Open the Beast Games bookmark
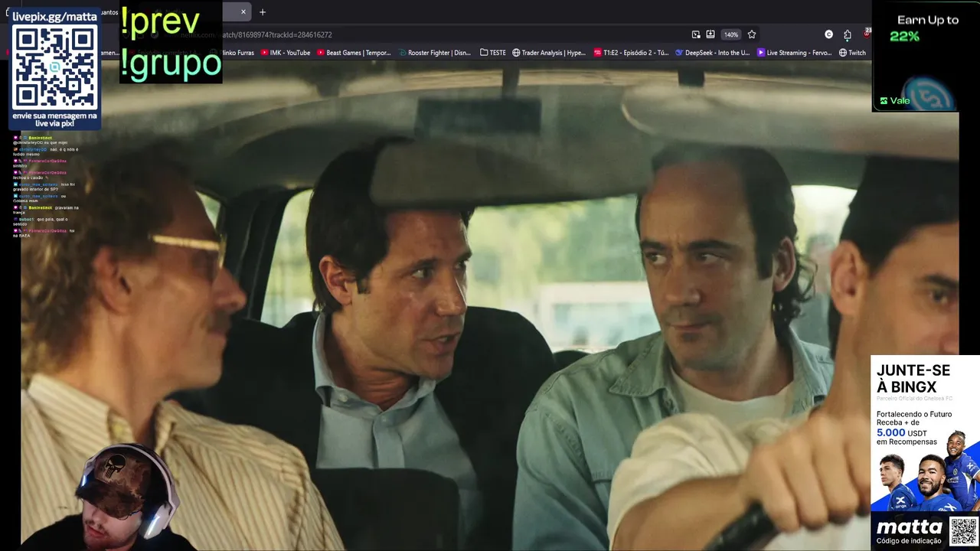The image size is (980, 551). coord(354,53)
